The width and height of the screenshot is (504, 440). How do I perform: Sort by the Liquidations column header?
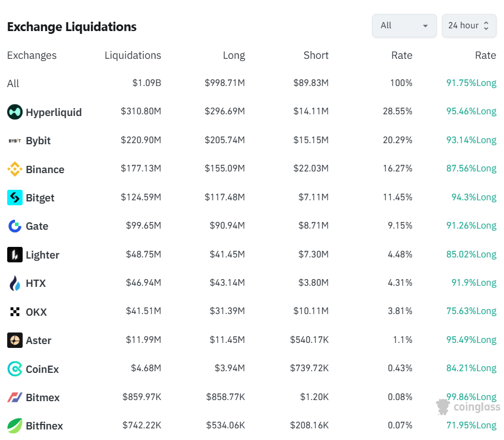[133, 55]
